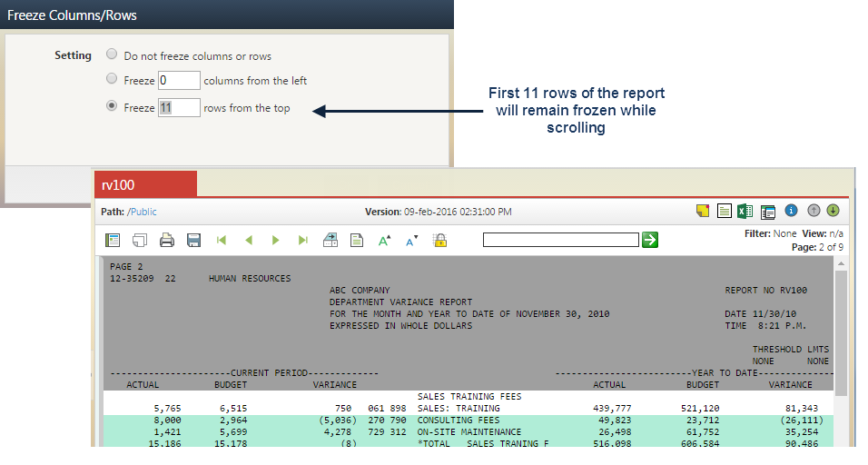Click the green go arrow search button

coord(650,240)
